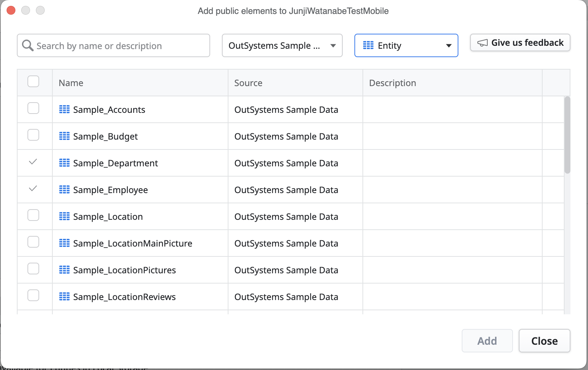Check the Sample_Accounts row checkbox
Screen dimensions: 588x370
click(33, 108)
